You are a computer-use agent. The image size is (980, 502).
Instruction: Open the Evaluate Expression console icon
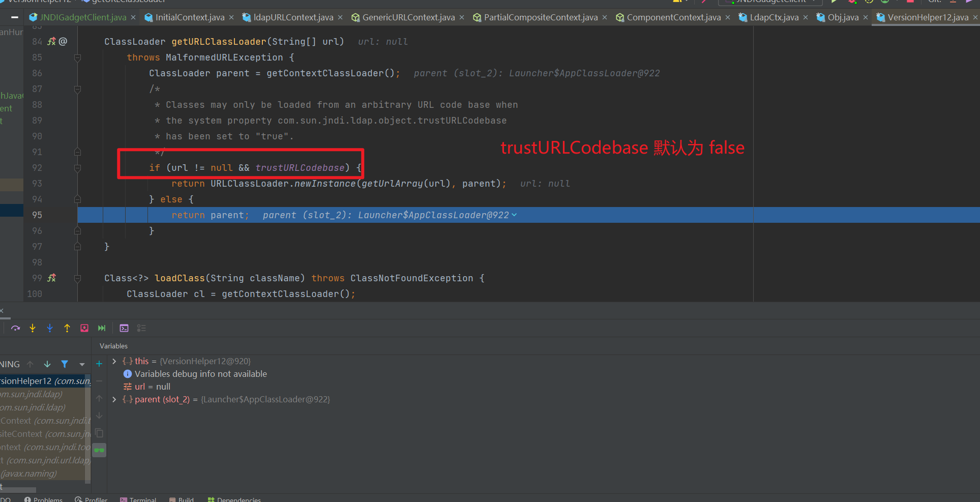[x=124, y=328]
